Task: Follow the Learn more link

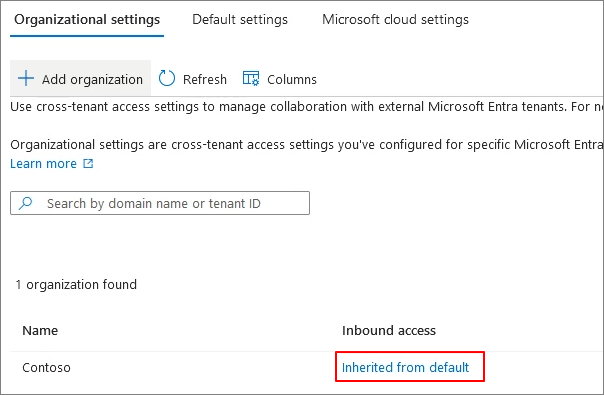Action: [44, 164]
